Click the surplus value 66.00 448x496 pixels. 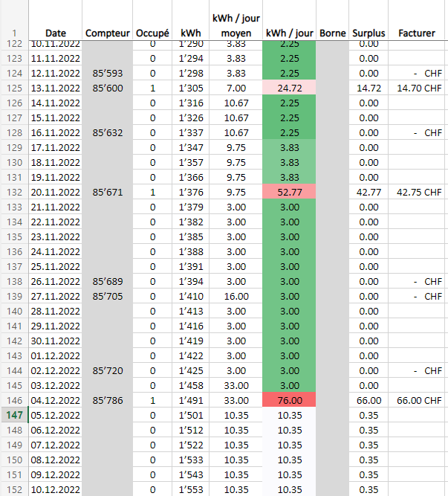pyautogui.click(x=369, y=400)
